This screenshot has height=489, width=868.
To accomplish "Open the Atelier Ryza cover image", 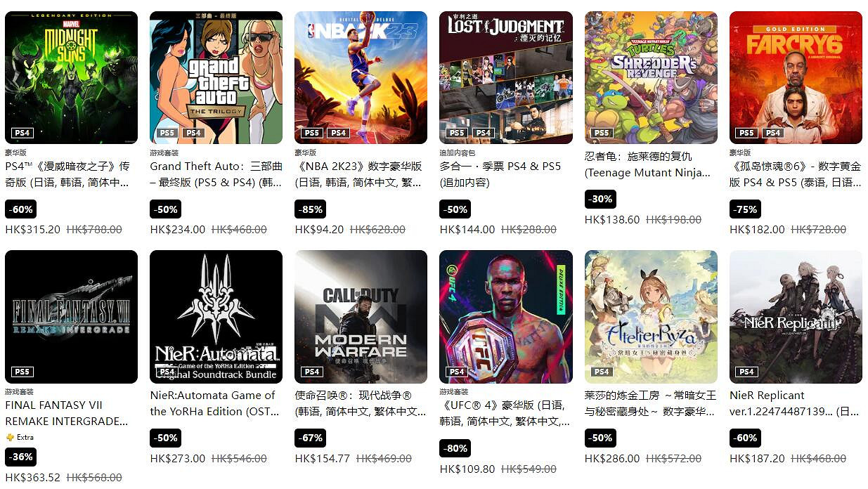I will point(651,317).
